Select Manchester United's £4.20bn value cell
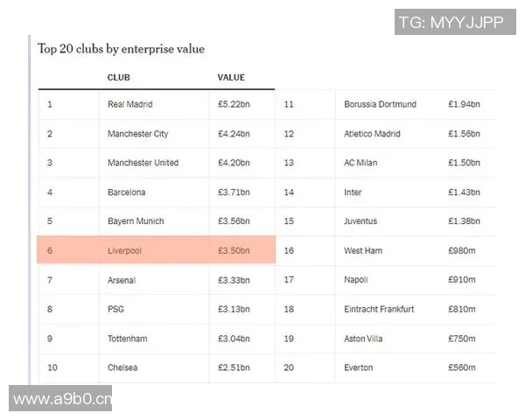The width and height of the screenshot is (525, 420). pos(234,163)
